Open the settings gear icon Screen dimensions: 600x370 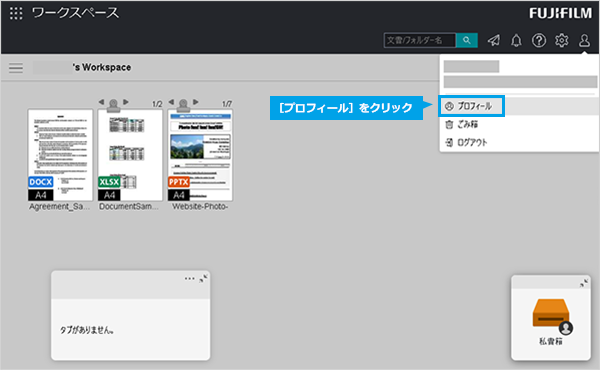pyautogui.click(x=561, y=40)
